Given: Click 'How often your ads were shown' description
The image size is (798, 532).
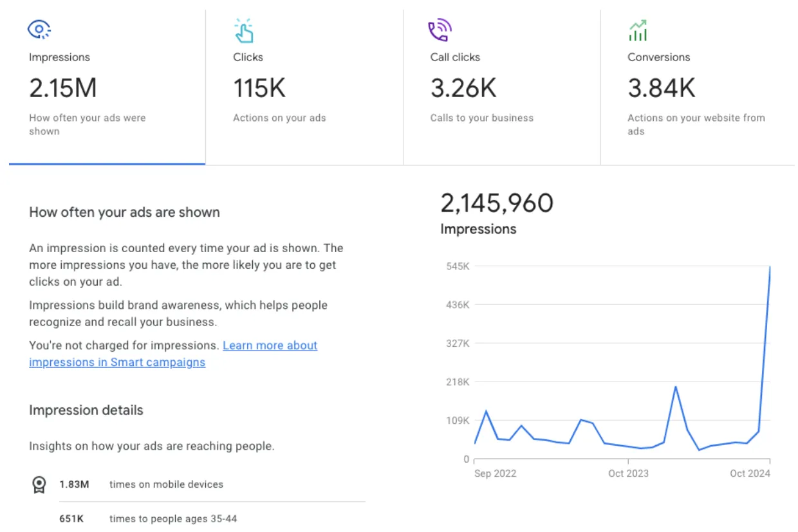Looking at the screenshot, I should [x=88, y=125].
